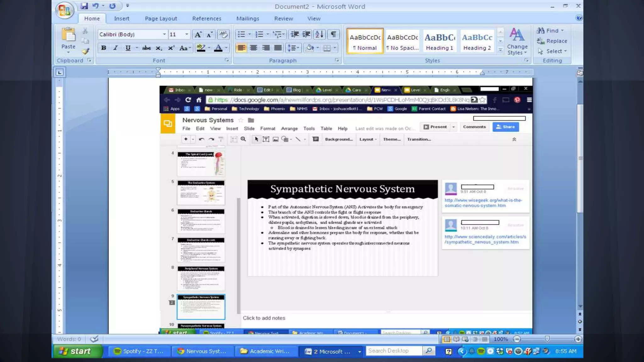Viewport: 644px width, 362px height.
Task: Open the font size dropdown
Action: click(x=187, y=34)
